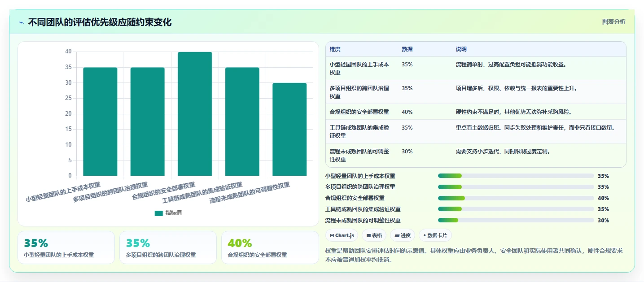Select the Chart.js chip
This screenshot has height=282, width=644.
[342, 235]
